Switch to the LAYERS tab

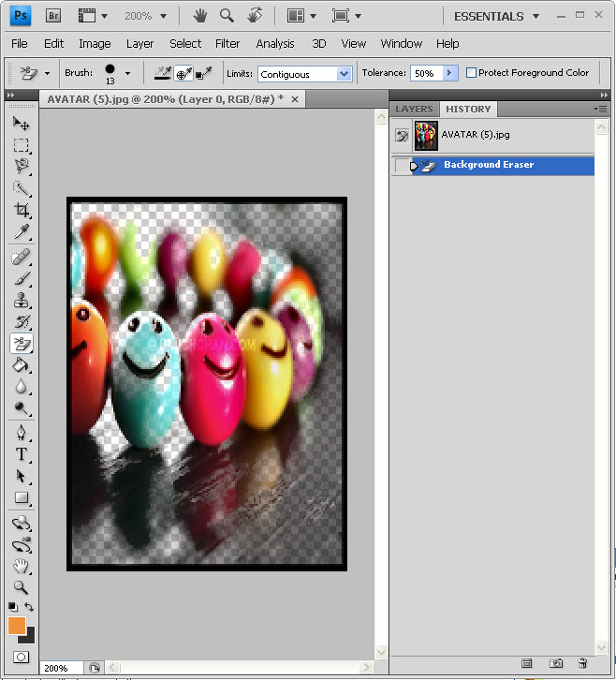[x=414, y=110]
